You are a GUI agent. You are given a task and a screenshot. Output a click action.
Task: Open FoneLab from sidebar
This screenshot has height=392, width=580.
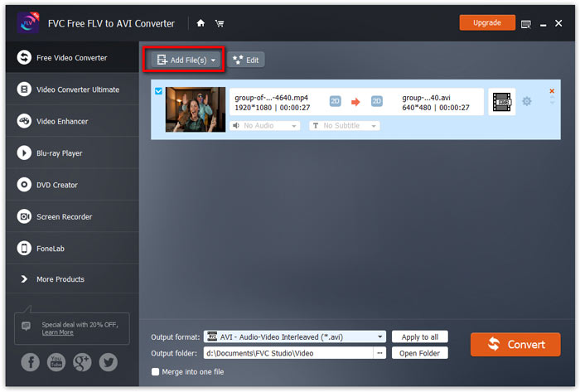[x=72, y=249]
